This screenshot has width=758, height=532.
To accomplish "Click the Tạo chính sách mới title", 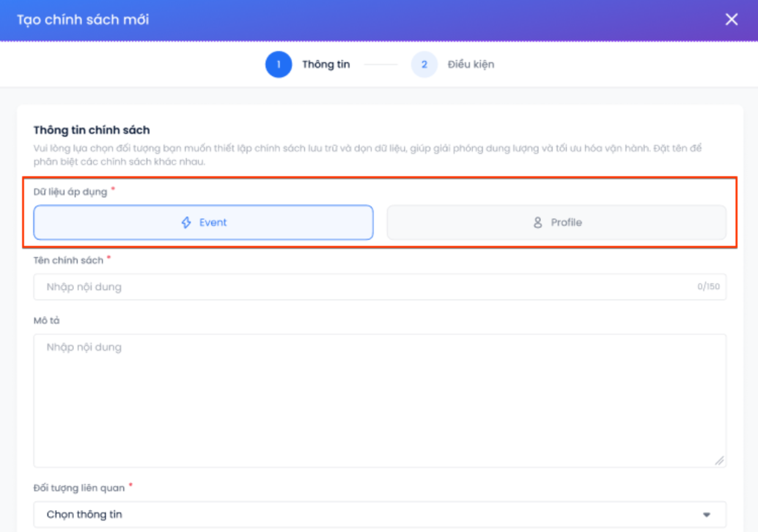I will [x=83, y=20].
